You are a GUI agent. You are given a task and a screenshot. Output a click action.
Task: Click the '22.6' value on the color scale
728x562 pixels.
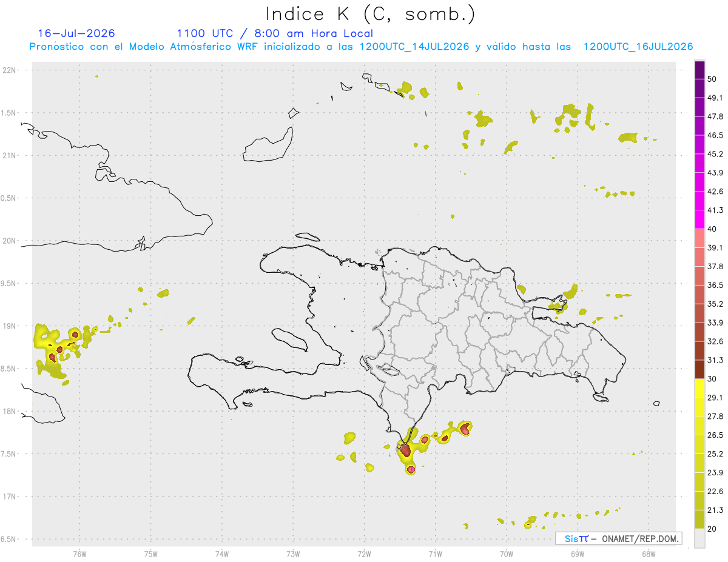click(715, 491)
